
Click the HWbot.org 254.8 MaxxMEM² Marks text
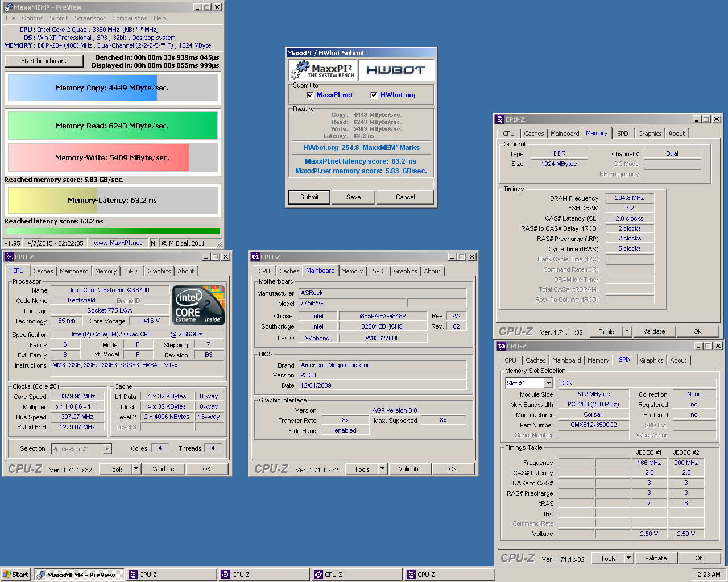pyautogui.click(x=362, y=147)
